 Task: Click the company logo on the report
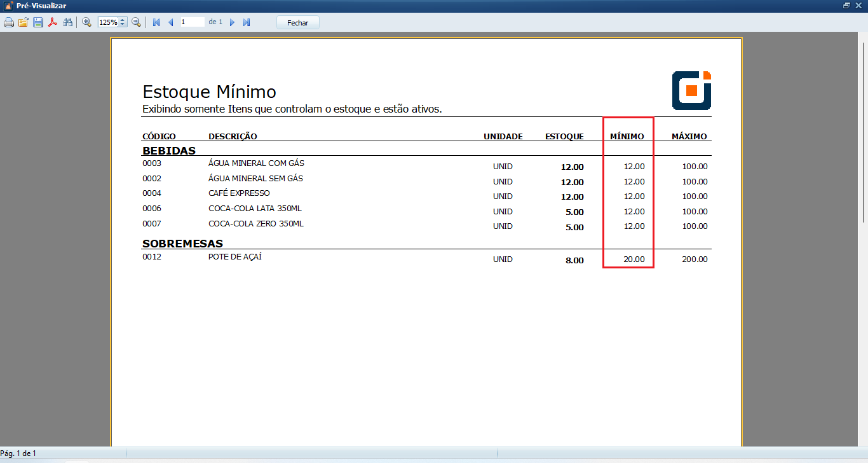coord(691,90)
